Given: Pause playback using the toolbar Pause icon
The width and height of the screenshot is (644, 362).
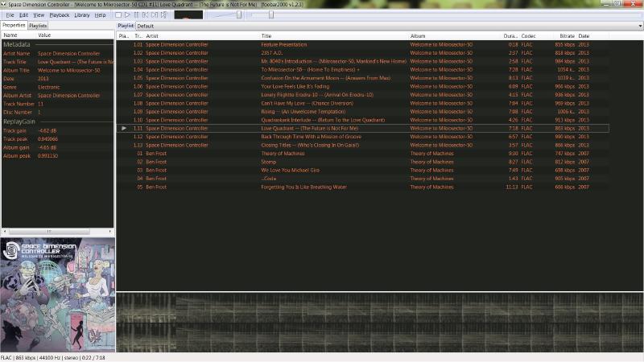Looking at the screenshot, I should [x=136, y=14].
